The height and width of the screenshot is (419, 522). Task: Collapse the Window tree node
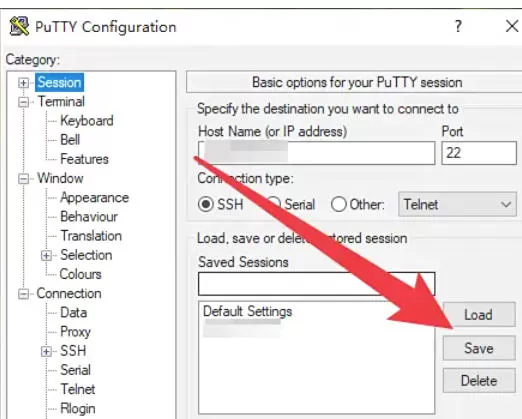coord(23,179)
